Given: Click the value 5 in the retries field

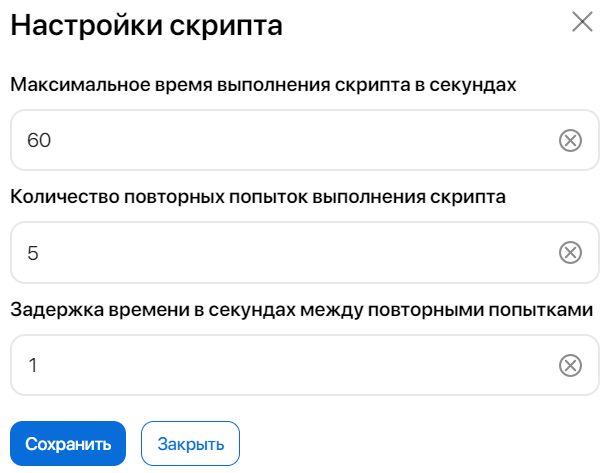Looking at the screenshot, I should 33,253.
